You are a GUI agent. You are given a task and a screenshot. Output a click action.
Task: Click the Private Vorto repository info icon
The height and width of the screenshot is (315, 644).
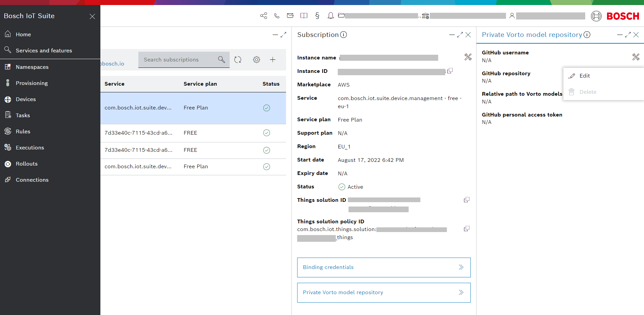click(587, 35)
